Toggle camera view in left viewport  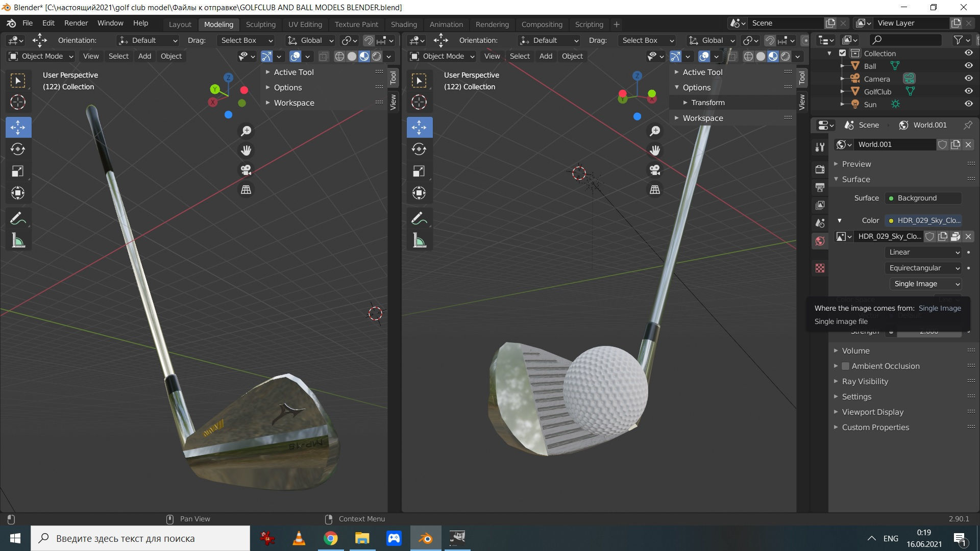(246, 170)
